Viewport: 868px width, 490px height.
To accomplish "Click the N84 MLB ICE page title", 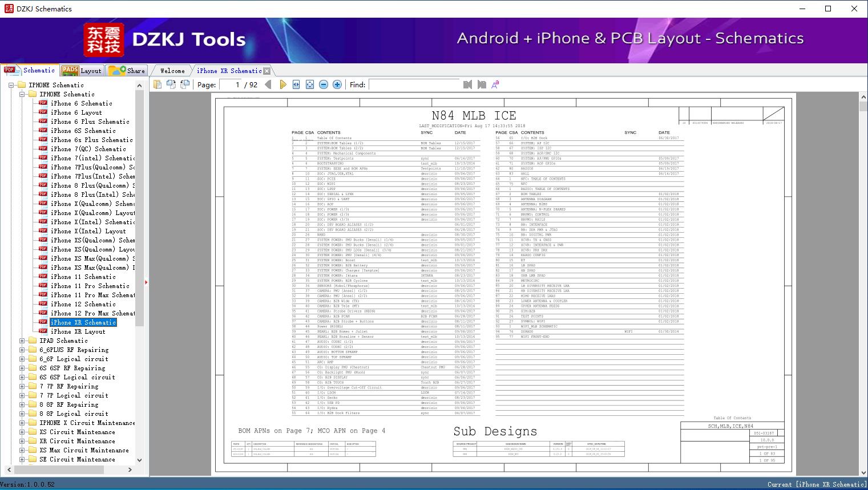I will tap(474, 116).
